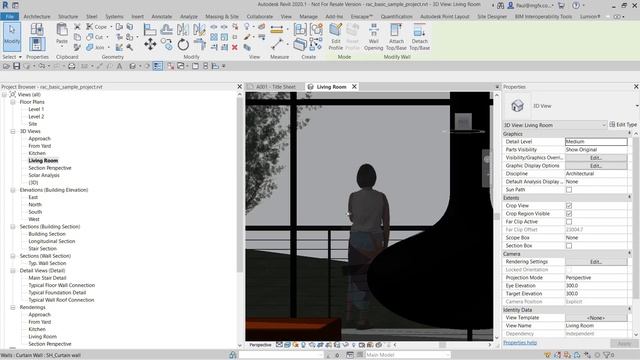Select Level 2 floor plan
The height and width of the screenshot is (360, 640).
tap(36, 117)
